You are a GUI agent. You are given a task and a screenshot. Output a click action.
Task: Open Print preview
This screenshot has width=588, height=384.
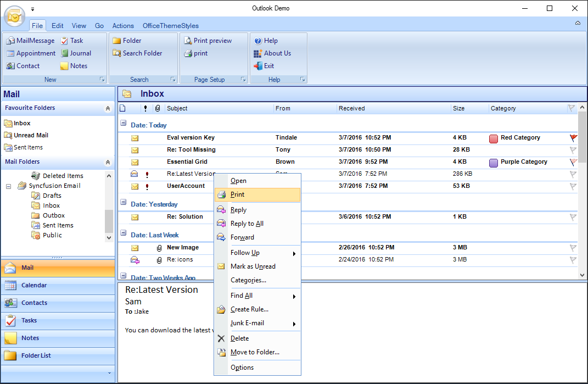[208, 41]
